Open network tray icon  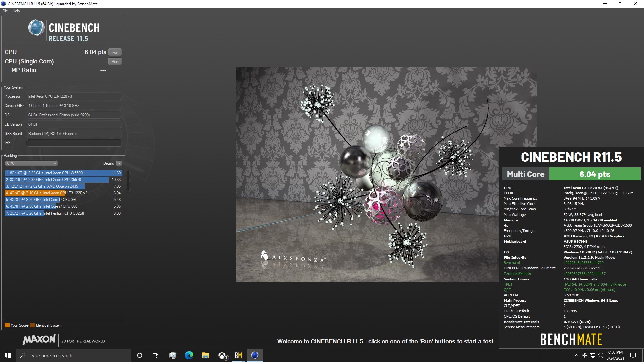click(593, 355)
